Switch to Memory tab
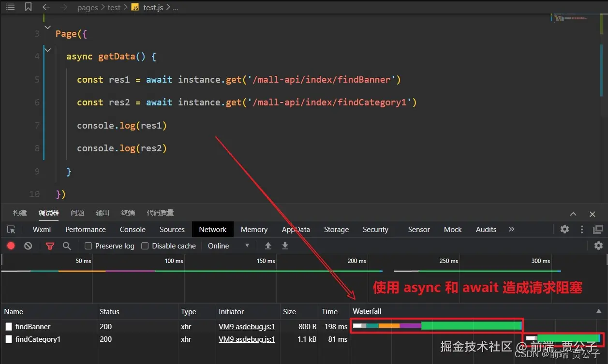Screen dimensions: 608x364 click(x=254, y=230)
